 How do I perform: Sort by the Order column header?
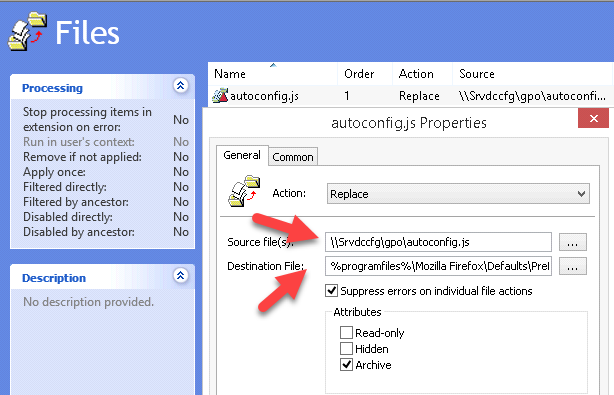click(x=365, y=74)
